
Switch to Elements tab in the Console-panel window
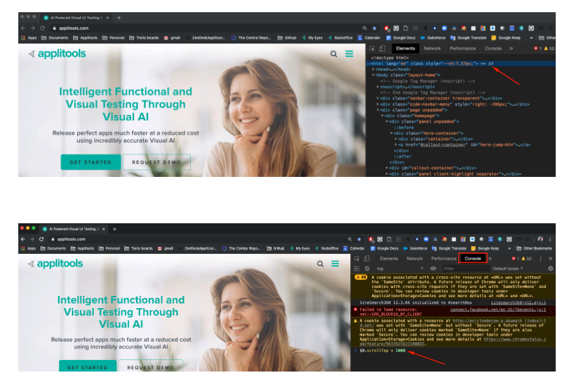[x=389, y=259]
